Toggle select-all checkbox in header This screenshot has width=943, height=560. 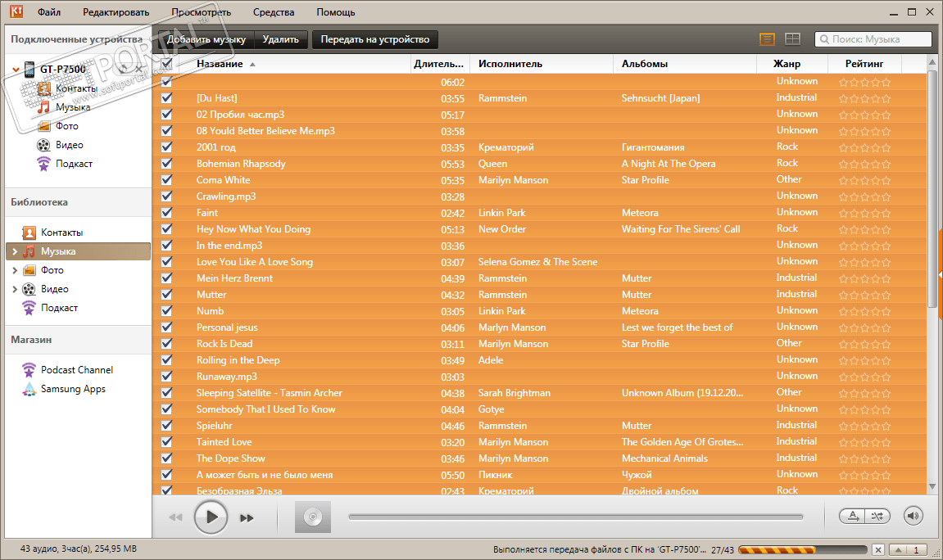pyautogui.click(x=166, y=64)
